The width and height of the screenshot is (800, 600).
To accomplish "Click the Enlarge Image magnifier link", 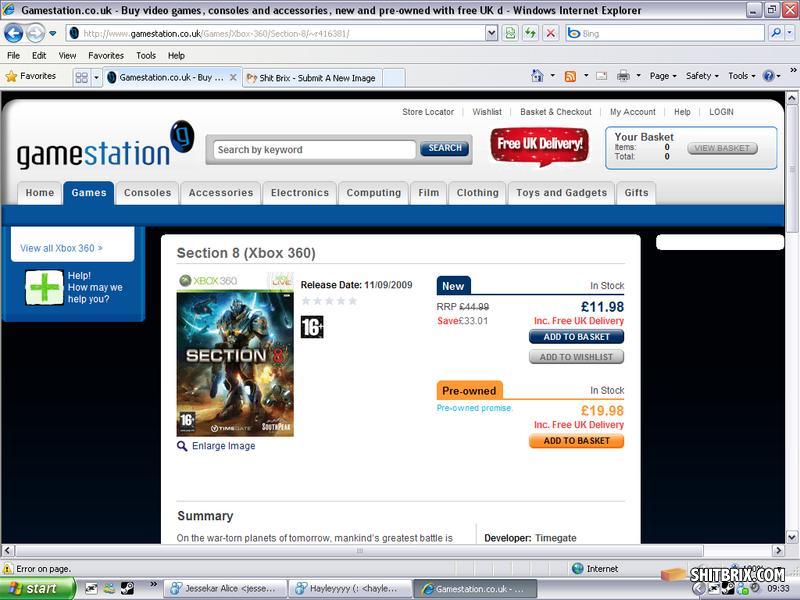I will click(x=216, y=446).
